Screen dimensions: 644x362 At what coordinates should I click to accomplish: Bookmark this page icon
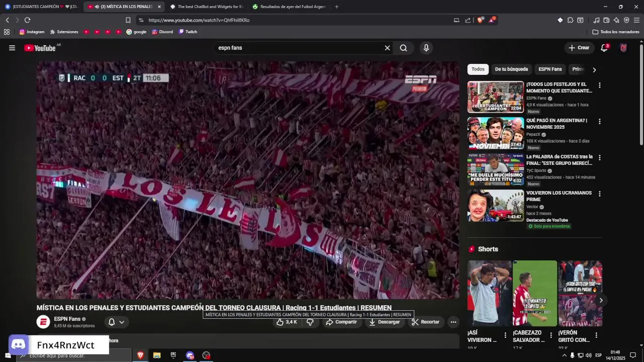click(x=128, y=20)
